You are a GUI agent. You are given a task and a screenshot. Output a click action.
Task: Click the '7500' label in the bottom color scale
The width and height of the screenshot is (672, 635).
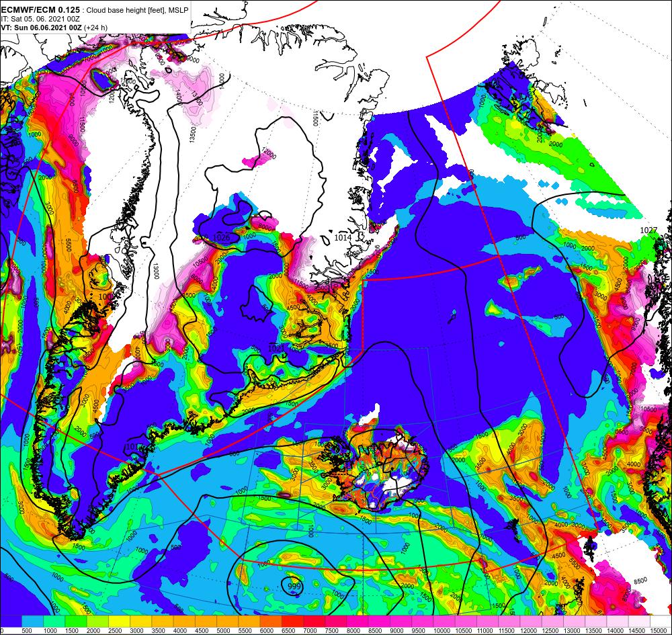pyautogui.click(x=332, y=630)
